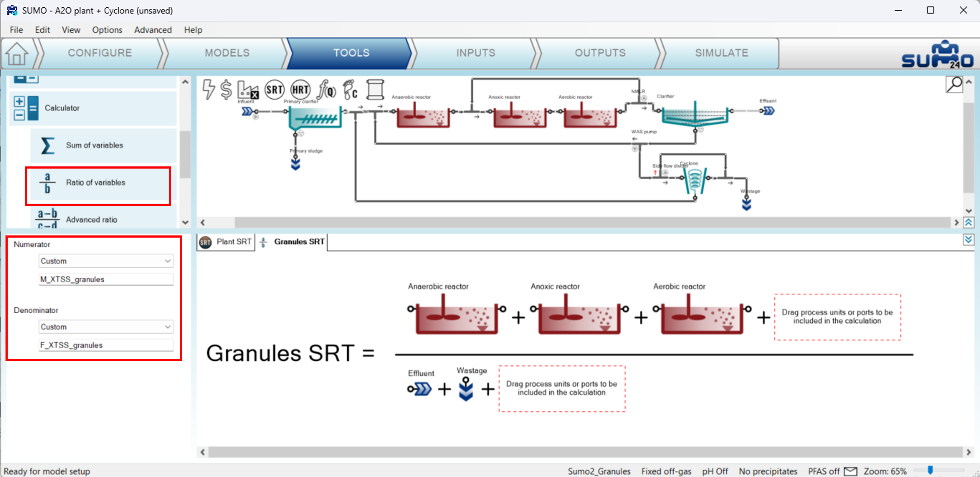980x477 pixels.
Task: Click the f(Q) flow function icon
Action: [x=326, y=90]
